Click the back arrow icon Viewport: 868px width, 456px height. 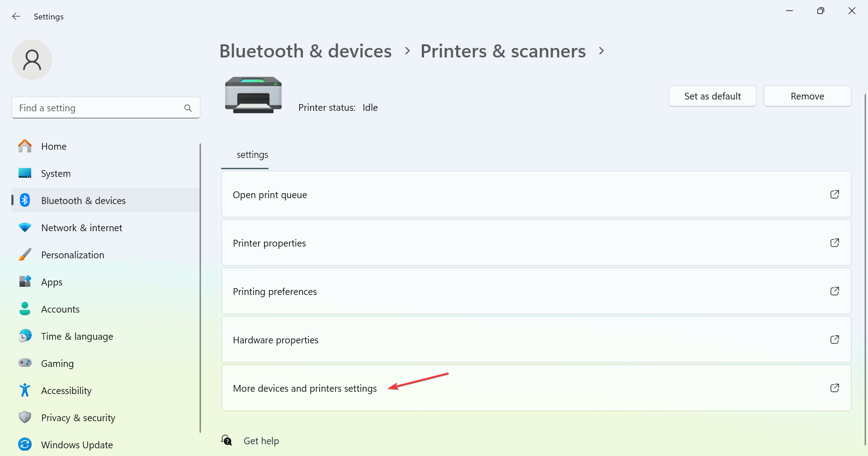(x=16, y=16)
